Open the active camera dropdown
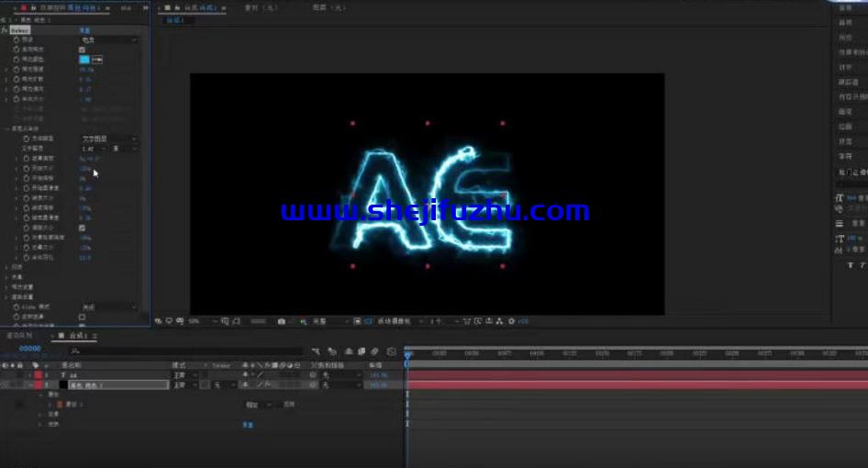 (x=400, y=321)
